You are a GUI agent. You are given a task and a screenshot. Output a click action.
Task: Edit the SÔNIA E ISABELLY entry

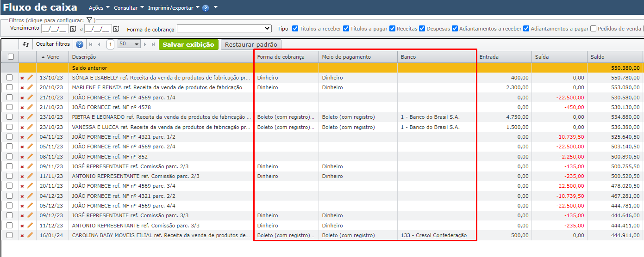(x=30, y=78)
